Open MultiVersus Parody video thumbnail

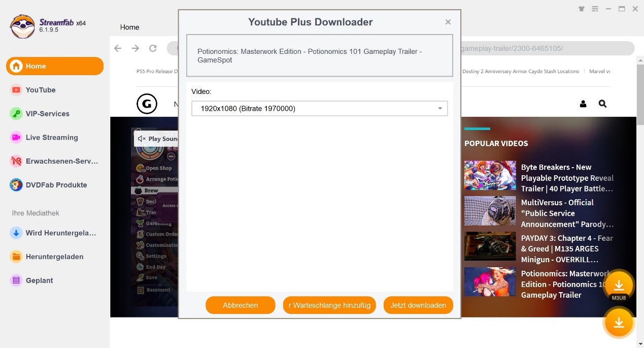click(490, 211)
